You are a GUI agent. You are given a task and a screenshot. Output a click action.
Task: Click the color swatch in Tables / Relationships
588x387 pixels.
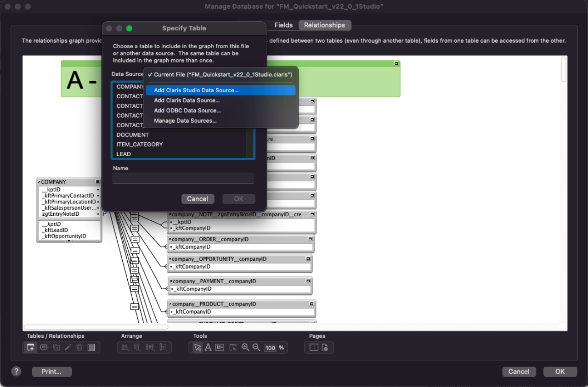[x=91, y=348]
